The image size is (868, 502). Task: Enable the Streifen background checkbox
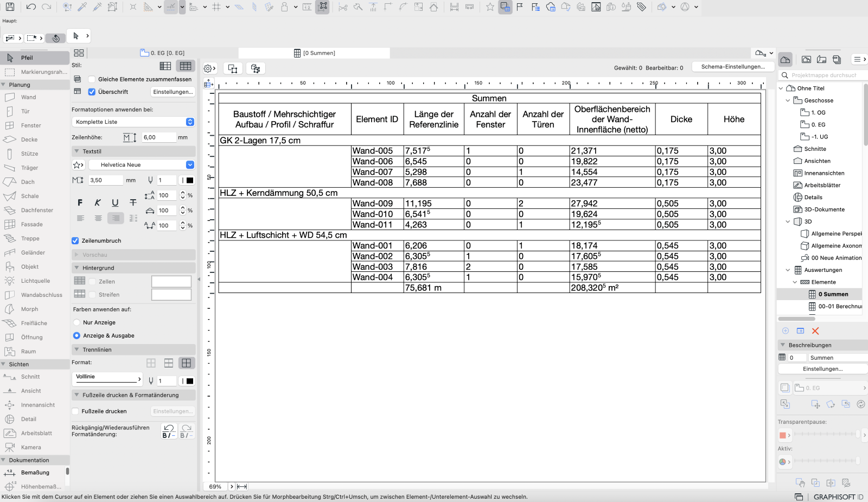coord(93,295)
